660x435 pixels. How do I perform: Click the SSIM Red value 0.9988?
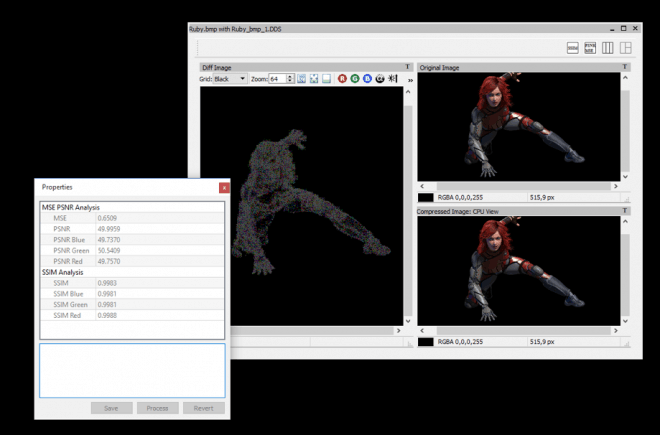tap(107, 315)
